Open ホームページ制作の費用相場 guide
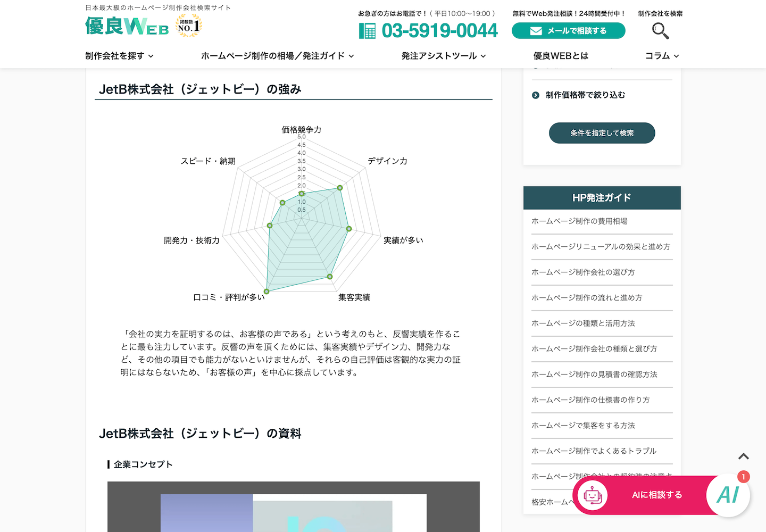 tap(579, 221)
